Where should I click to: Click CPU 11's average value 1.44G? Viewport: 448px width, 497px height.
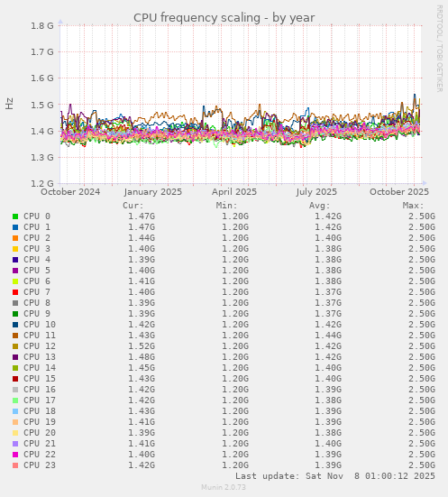tap(328, 335)
